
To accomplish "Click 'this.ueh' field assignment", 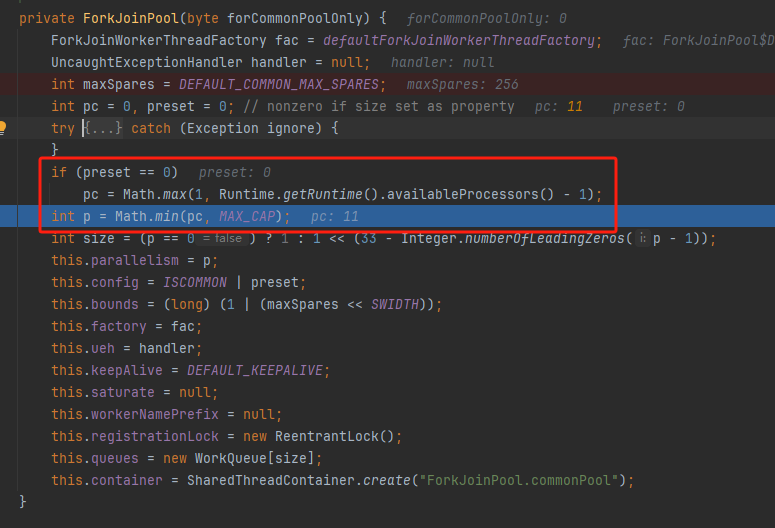I will 83,349.
